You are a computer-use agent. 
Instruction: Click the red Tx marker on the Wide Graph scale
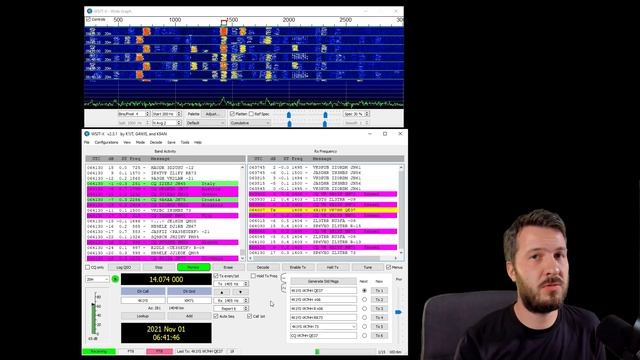(224, 22)
